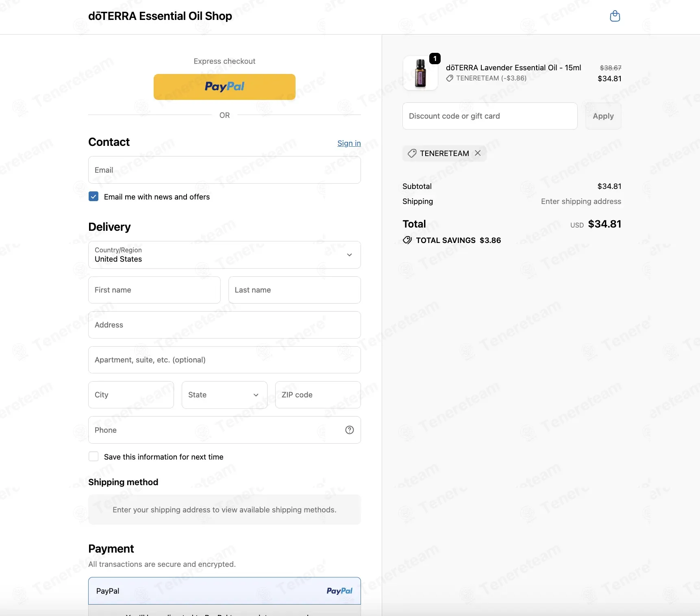Image resolution: width=700 pixels, height=616 pixels.
Task: Select the Phone input field
Action: click(x=224, y=430)
